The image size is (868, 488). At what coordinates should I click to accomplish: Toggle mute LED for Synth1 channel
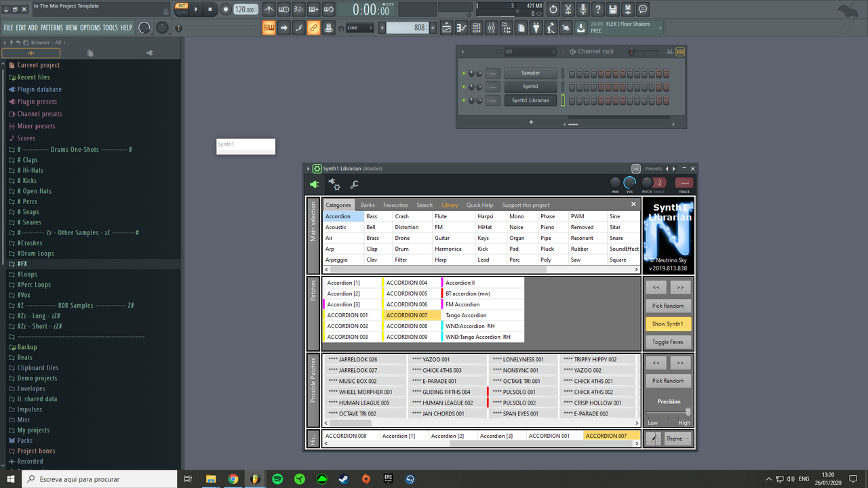pyautogui.click(x=464, y=87)
